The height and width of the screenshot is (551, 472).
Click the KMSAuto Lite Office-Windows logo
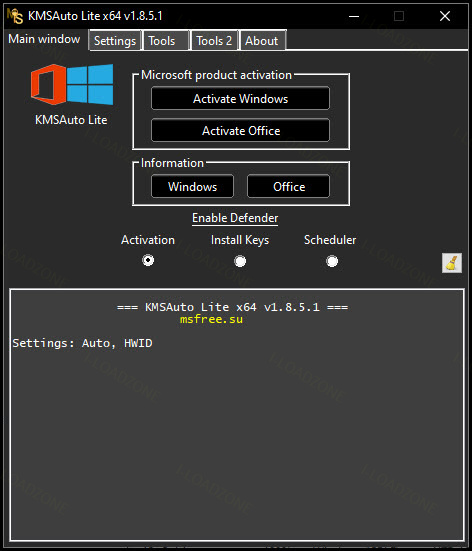pos(72,84)
